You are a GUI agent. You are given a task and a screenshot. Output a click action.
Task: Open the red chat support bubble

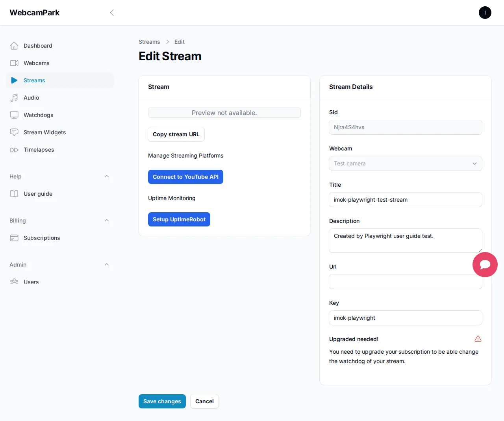[x=485, y=265]
